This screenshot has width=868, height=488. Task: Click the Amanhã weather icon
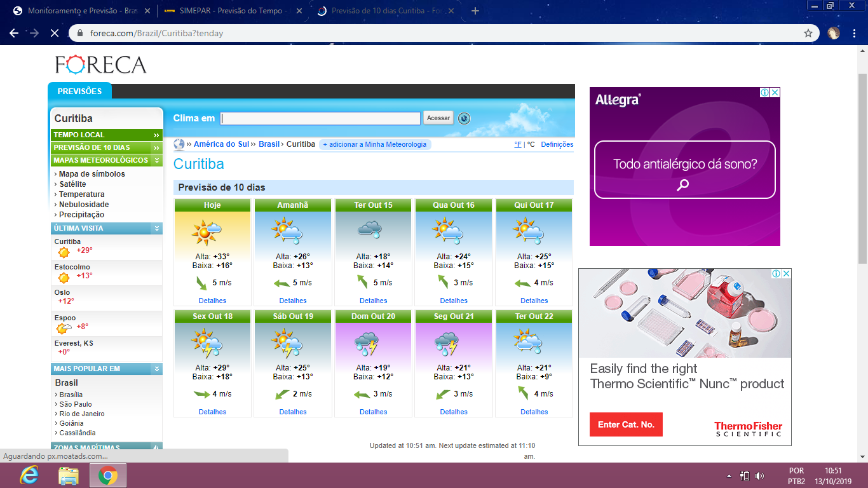287,232
